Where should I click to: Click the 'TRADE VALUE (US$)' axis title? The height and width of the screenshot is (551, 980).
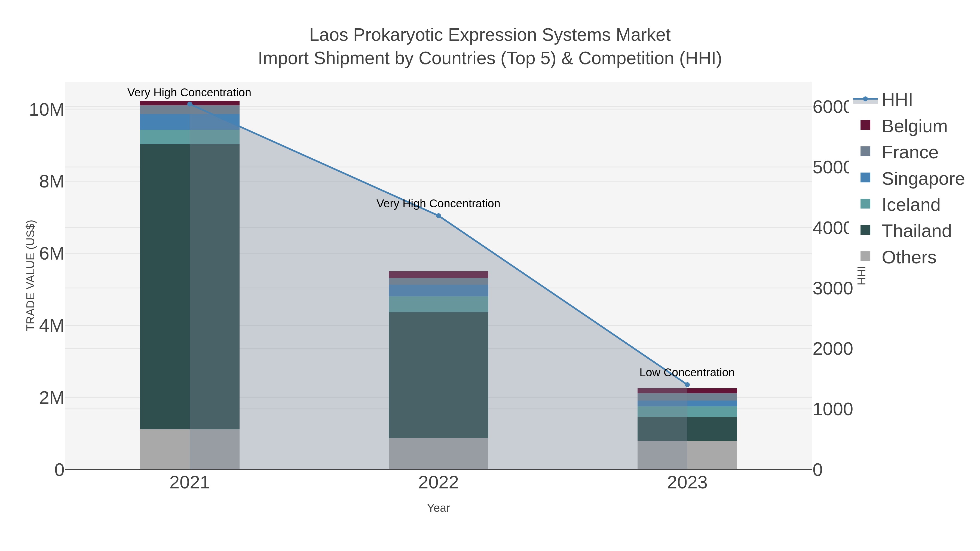pyautogui.click(x=30, y=275)
